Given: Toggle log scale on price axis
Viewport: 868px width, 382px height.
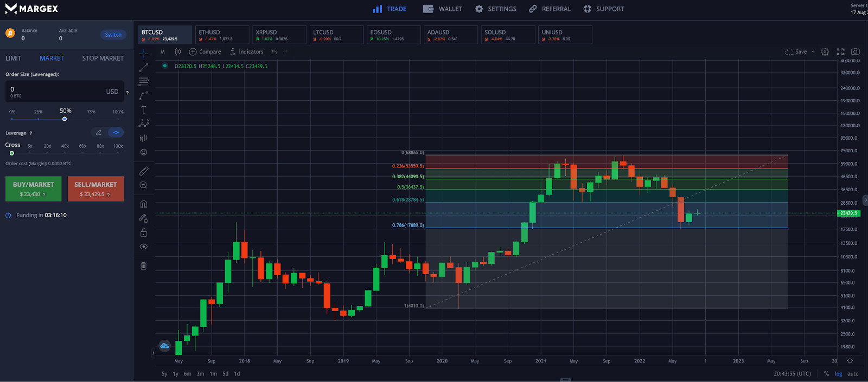Looking at the screenshot, I should (838, 374).
